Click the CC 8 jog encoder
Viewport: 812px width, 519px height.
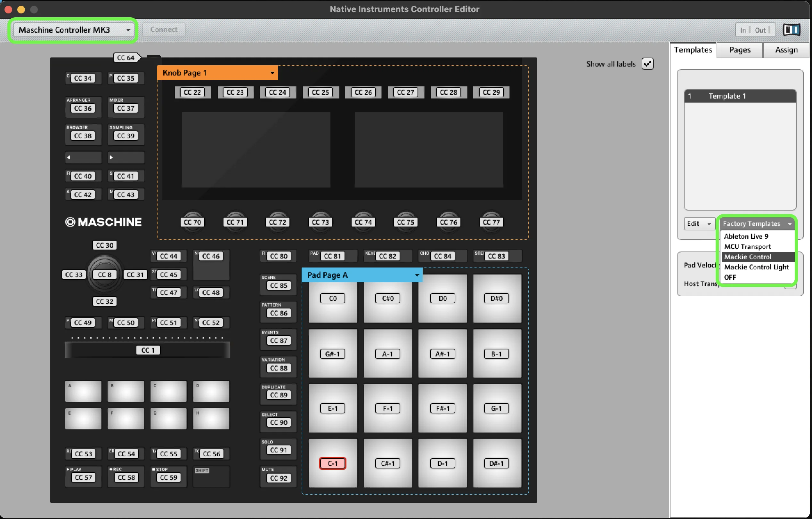[104, 275]
